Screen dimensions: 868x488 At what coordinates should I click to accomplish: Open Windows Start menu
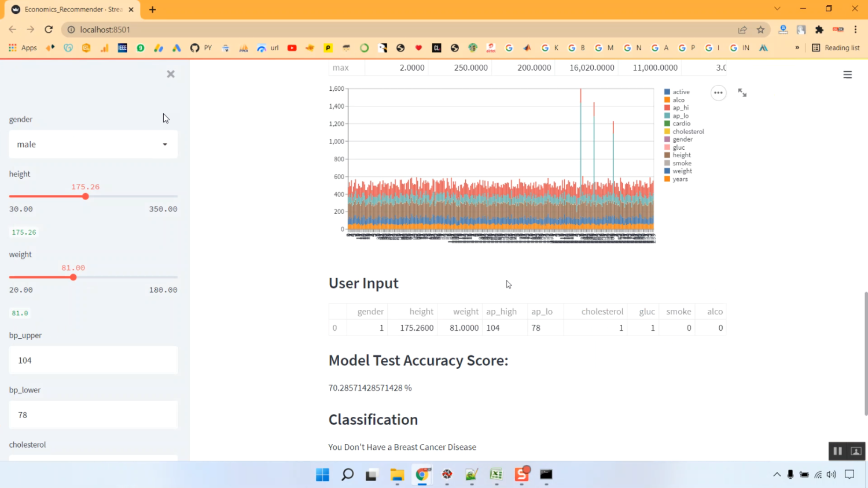(322, 475)
